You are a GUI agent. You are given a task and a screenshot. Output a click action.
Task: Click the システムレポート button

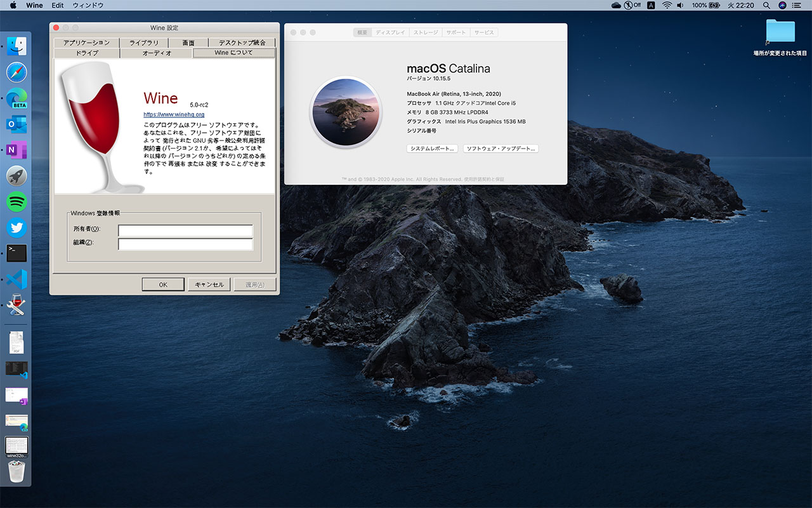[432, 149]
